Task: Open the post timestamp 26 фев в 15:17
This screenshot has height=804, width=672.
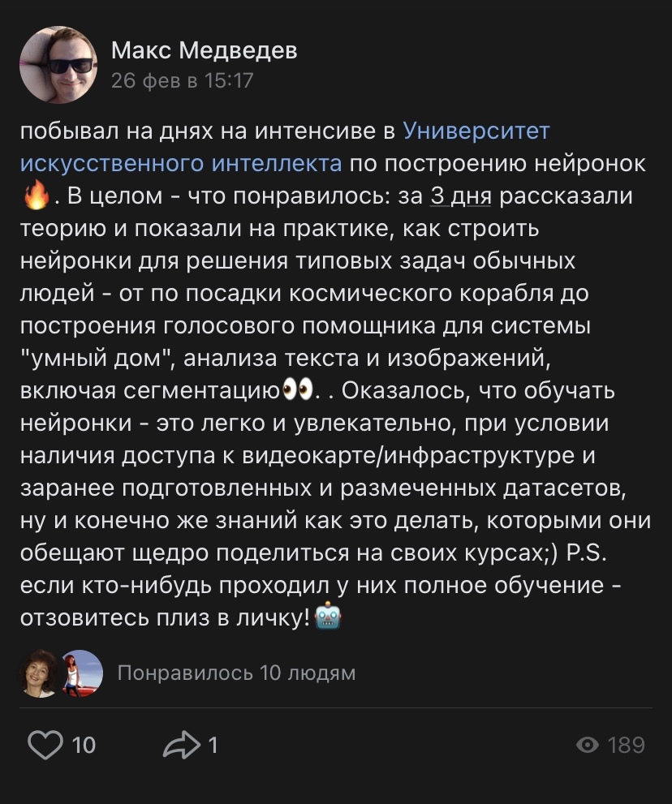Action: 182,80
